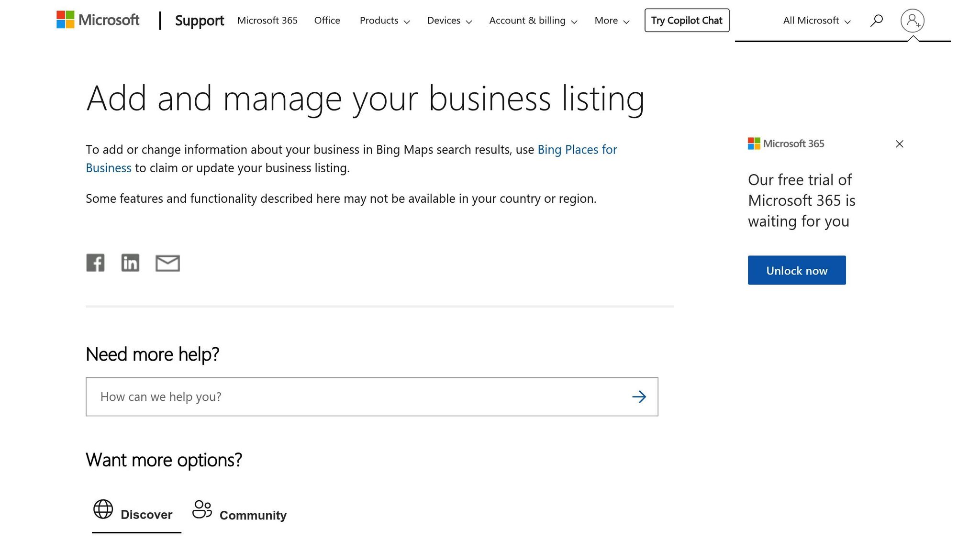Open Bing Places for Business link
This screenshot has height=551, width=980.
pos(577,149)
